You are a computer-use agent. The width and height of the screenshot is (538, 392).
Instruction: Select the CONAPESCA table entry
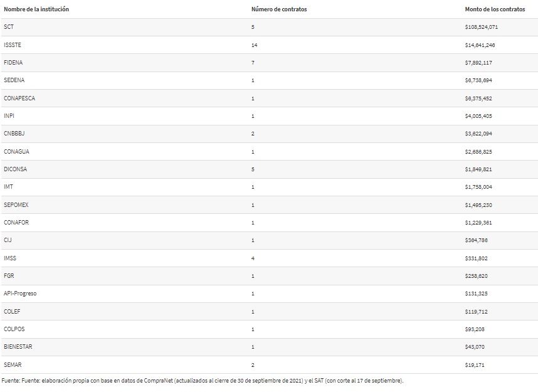click(19, 98)
